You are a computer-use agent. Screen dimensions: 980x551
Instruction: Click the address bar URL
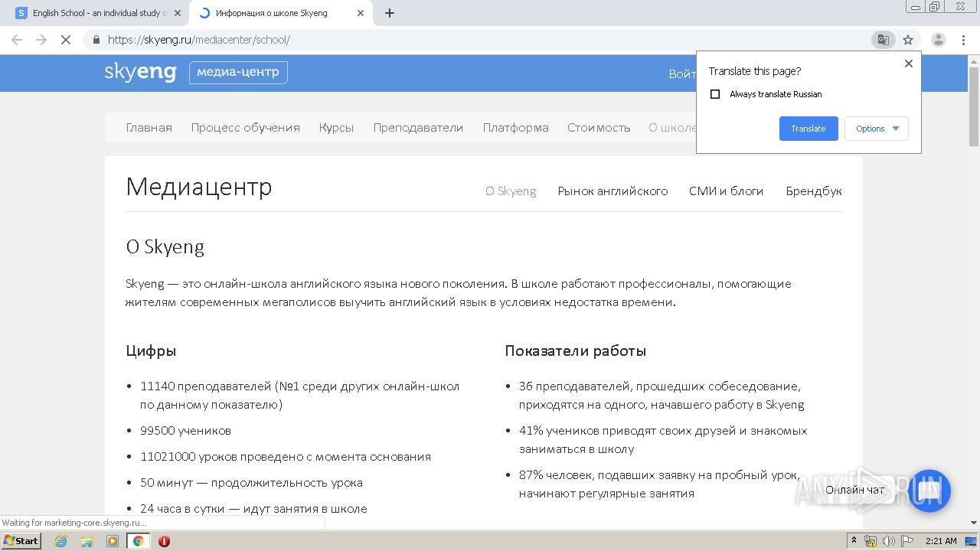click(199, 40)
